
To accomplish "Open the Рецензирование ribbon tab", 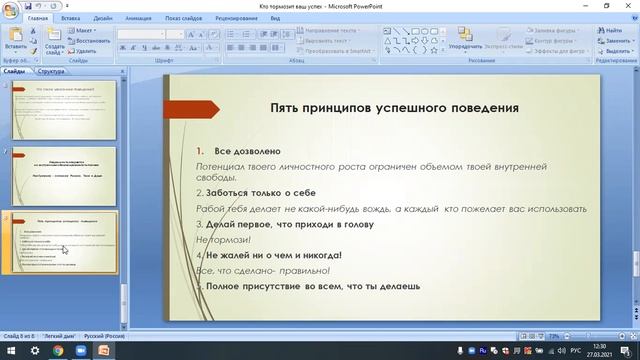I will [236, 18].
